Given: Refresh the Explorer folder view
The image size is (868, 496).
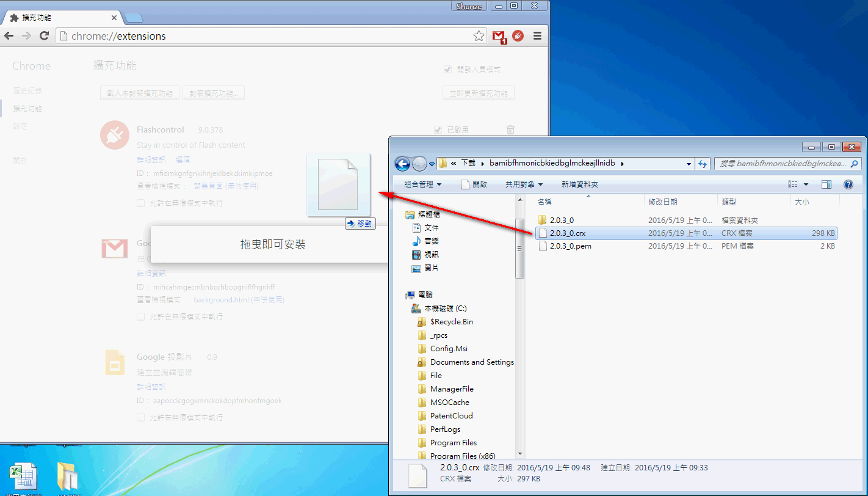Looking at the screenshot, I should [703, 164].
